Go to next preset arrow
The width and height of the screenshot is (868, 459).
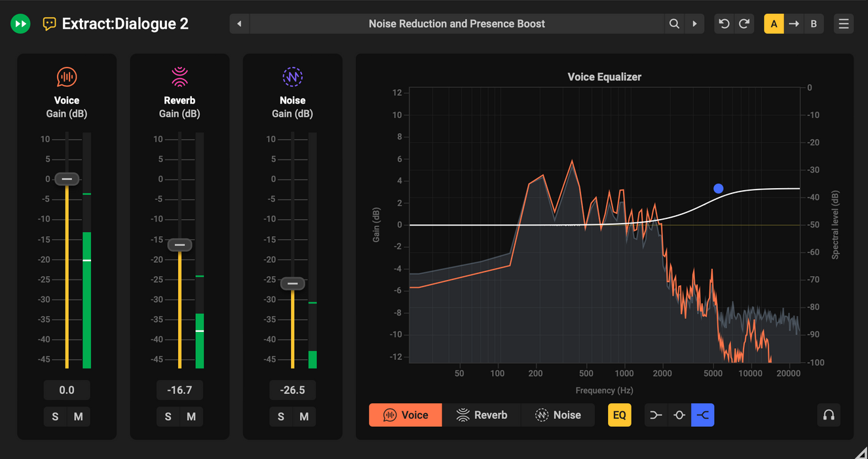[694, 24]
